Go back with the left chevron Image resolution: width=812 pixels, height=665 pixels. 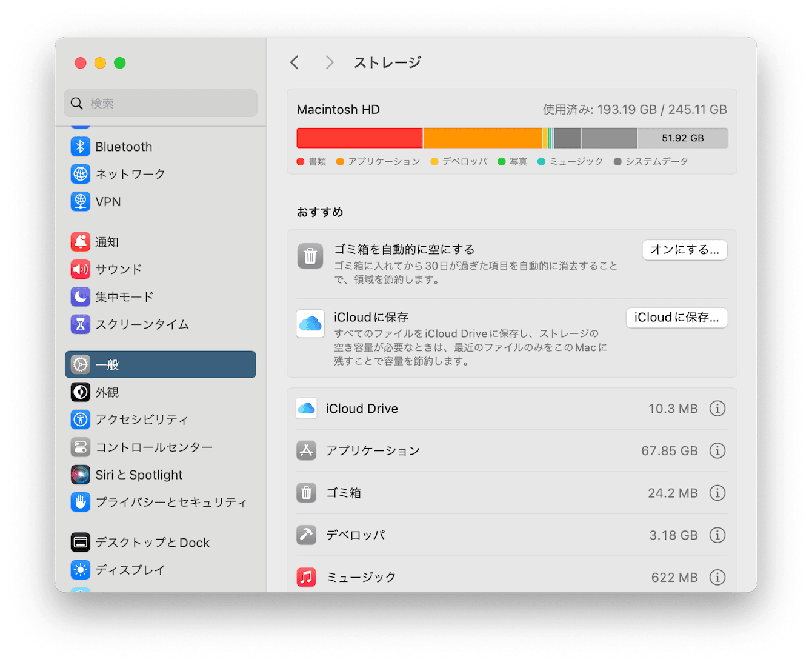(295, 62)
